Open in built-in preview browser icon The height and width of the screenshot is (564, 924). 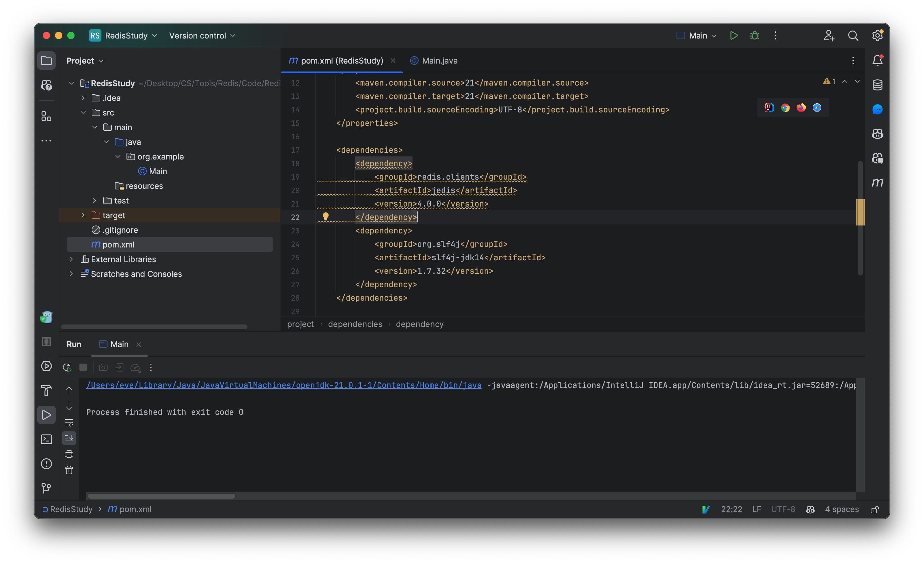pyautogui.click(x=769, y=108)
